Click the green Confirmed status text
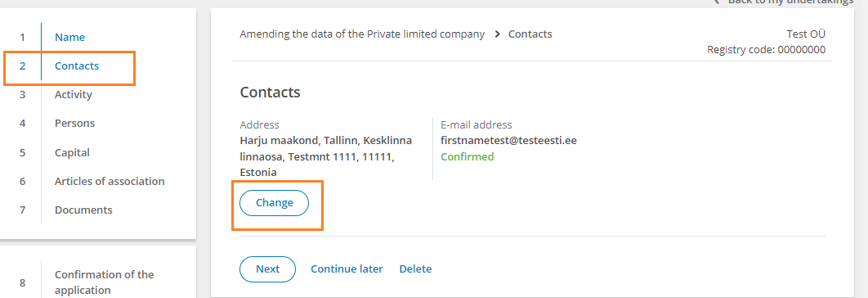The image size is (868, 298). 468,156
